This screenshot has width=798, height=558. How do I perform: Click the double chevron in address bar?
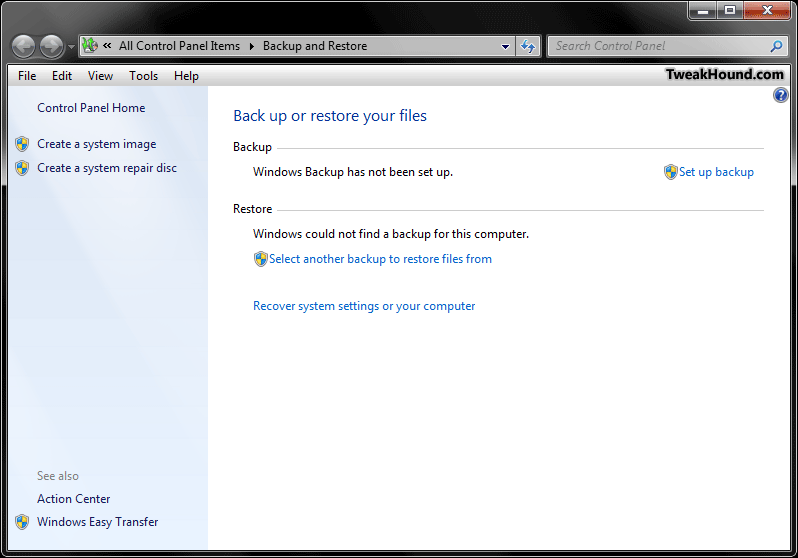coord(107,46)
